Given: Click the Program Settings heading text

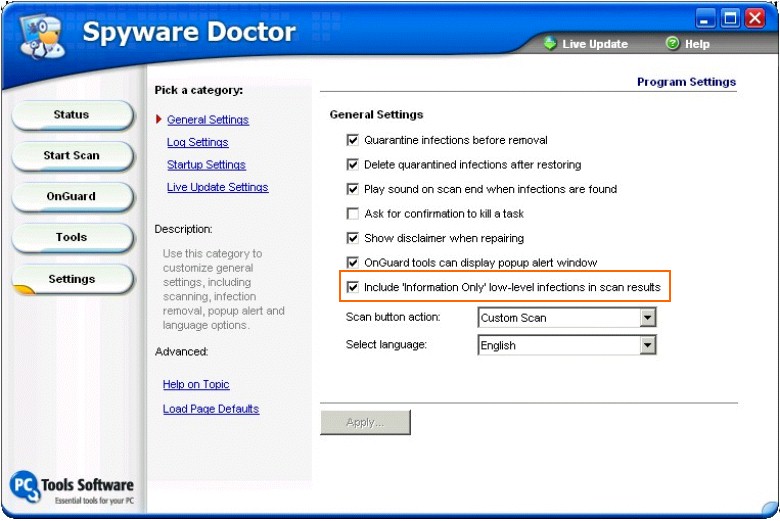Looking at the screenshot, I should [x=686, y=82].
